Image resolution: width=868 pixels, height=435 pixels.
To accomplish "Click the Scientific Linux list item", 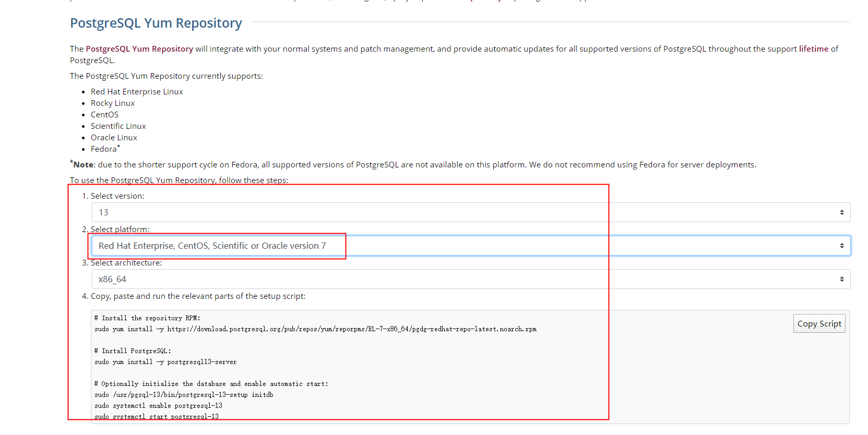I will (118, 126).
